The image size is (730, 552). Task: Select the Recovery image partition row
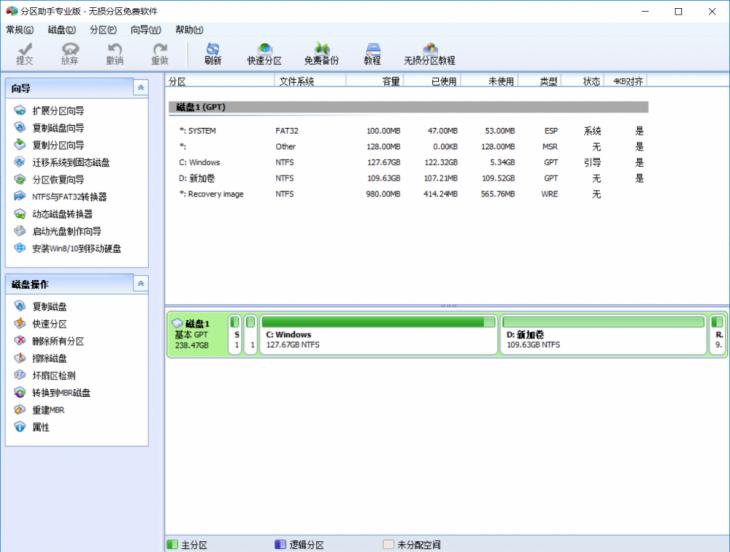click(x=408, y=194)
